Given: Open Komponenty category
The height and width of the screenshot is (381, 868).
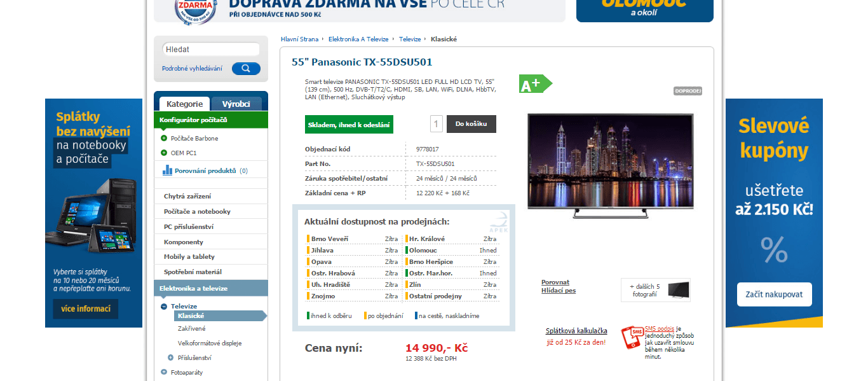Looking at the screenshot, I should 211,242.
